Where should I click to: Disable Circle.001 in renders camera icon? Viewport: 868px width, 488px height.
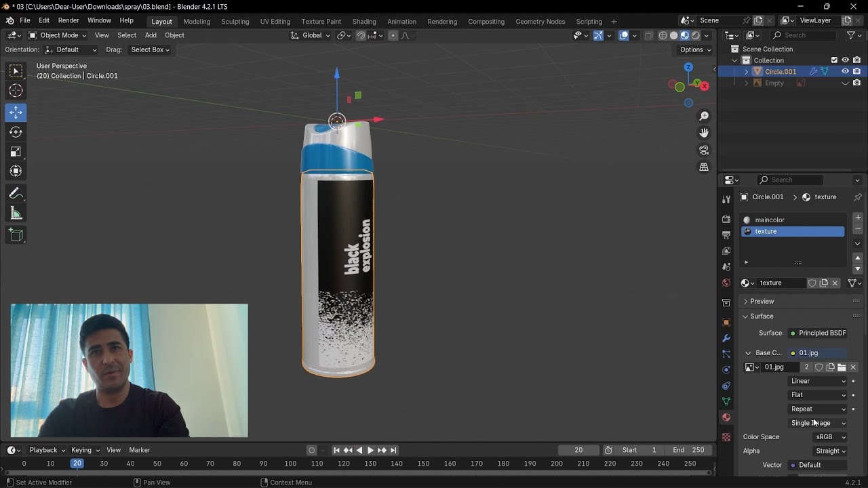point(857,71)
